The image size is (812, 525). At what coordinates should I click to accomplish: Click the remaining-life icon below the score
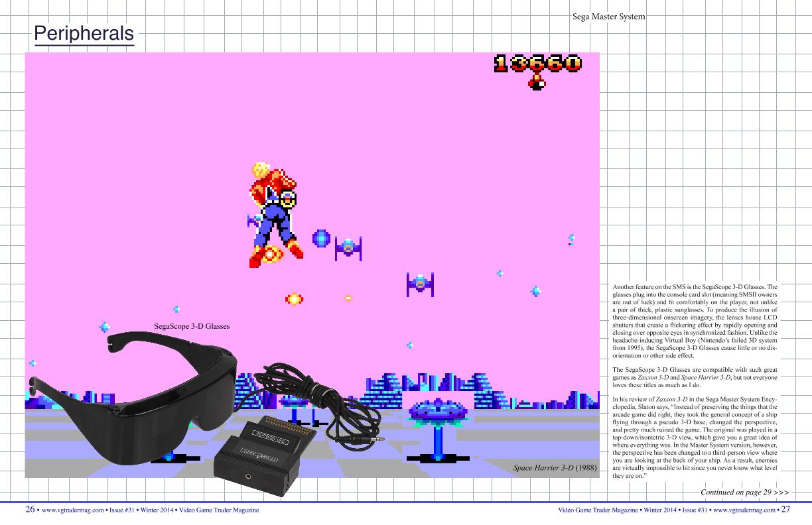click(537, 83)
